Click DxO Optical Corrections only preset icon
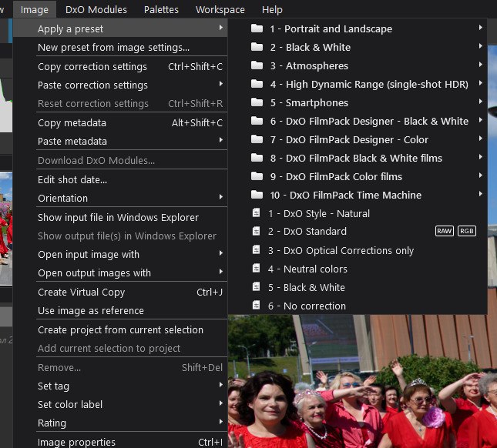Screen dimensions: 497x448 click(256, 250)
